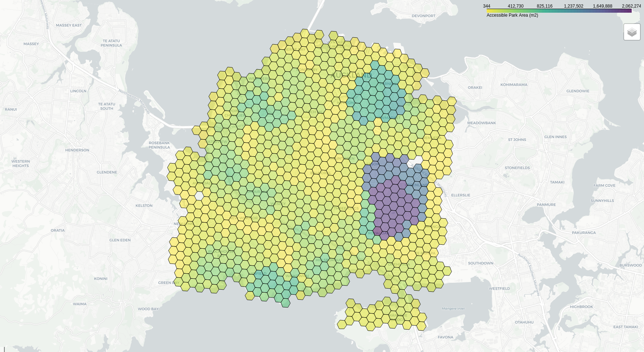Click the Ellerslie place label

coord(460,195)
